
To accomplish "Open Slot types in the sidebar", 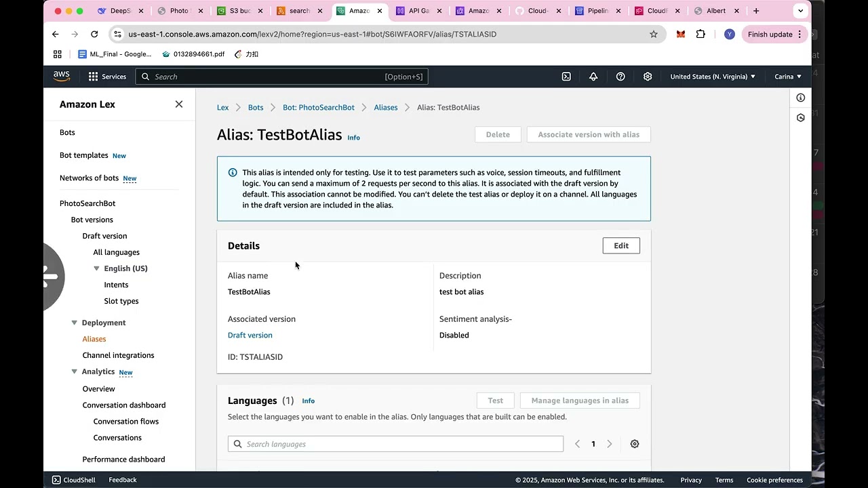I will [x=121, y=301].
